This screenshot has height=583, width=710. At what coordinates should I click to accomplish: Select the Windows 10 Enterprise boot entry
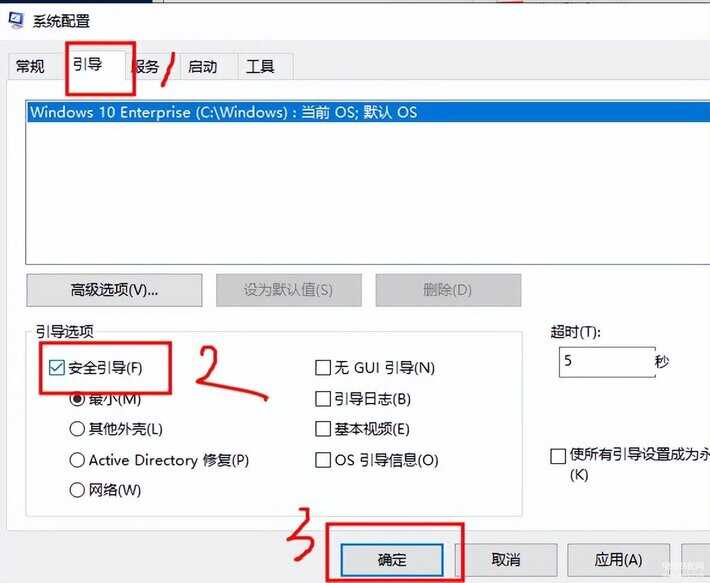tap(368, 112)
